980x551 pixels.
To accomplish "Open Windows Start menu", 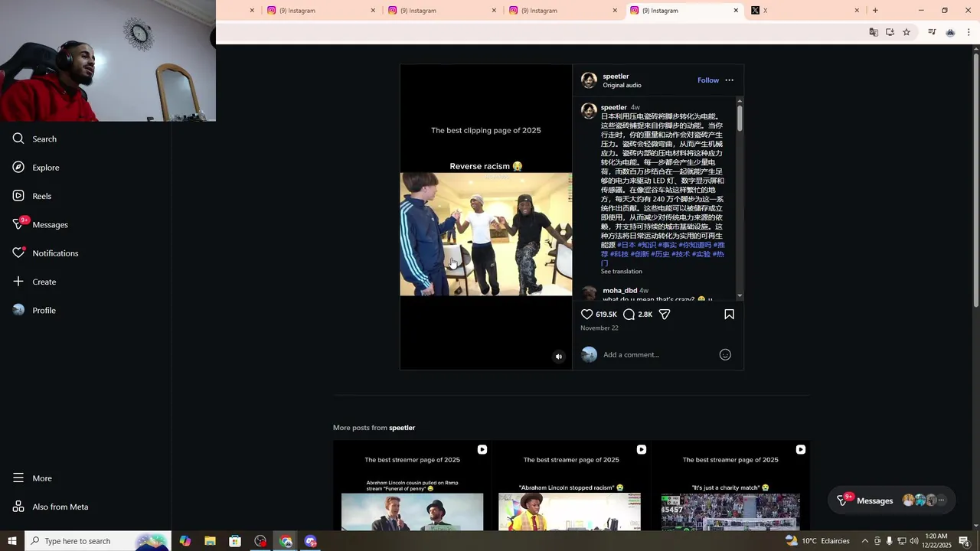I will pyautogui.click(x=12, y=541).
